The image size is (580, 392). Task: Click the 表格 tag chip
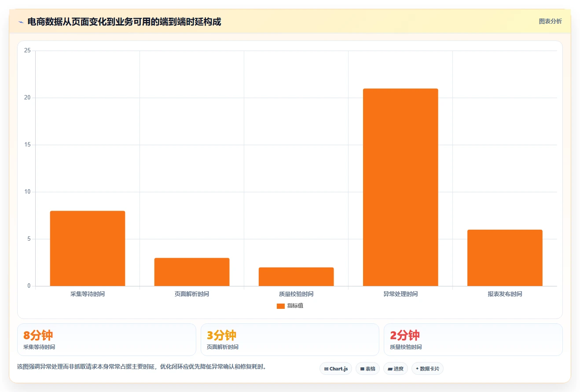[x=367, y=369]
